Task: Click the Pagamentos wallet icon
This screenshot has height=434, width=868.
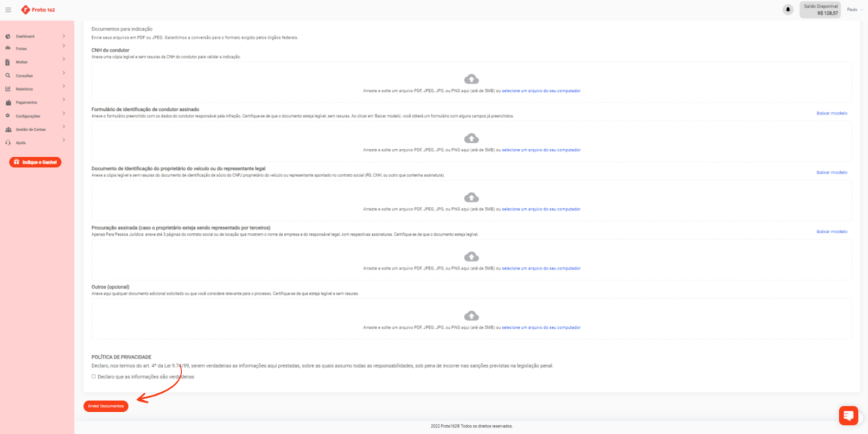Action: 8,103
